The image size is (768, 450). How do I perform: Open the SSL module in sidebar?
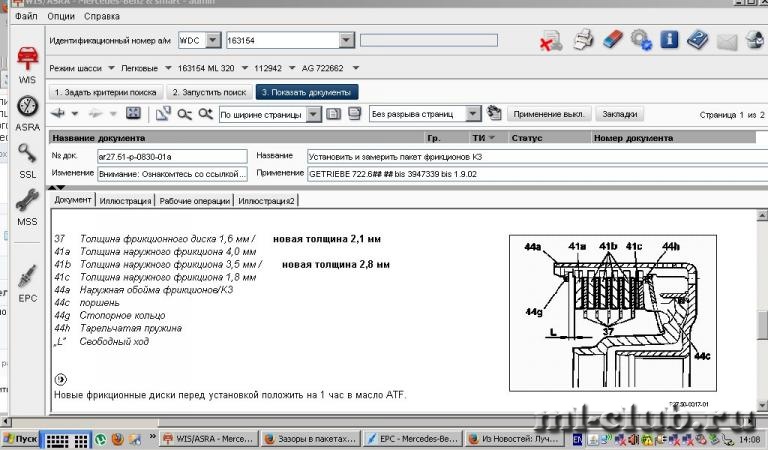pos(27,161)
